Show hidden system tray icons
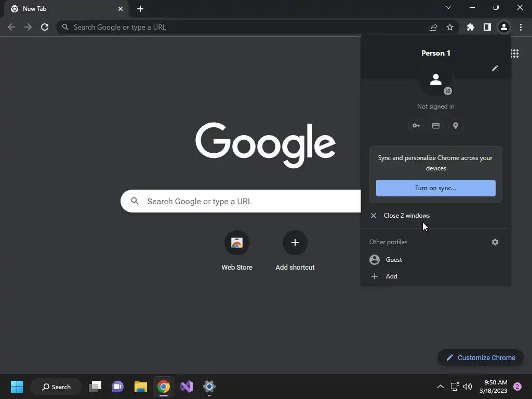The height and width of the screenshot is (399, 532). click(441, 387)
